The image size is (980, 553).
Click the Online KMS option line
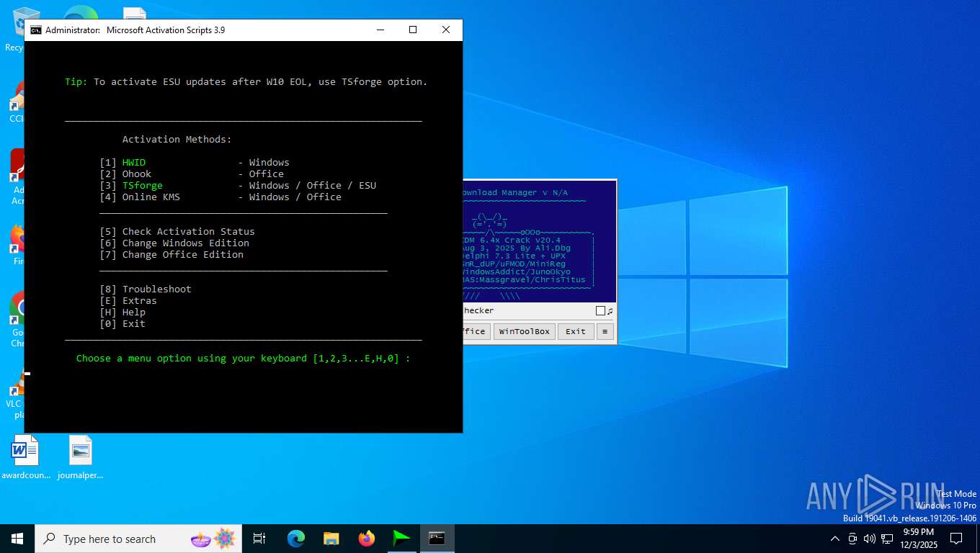[220, 197]
